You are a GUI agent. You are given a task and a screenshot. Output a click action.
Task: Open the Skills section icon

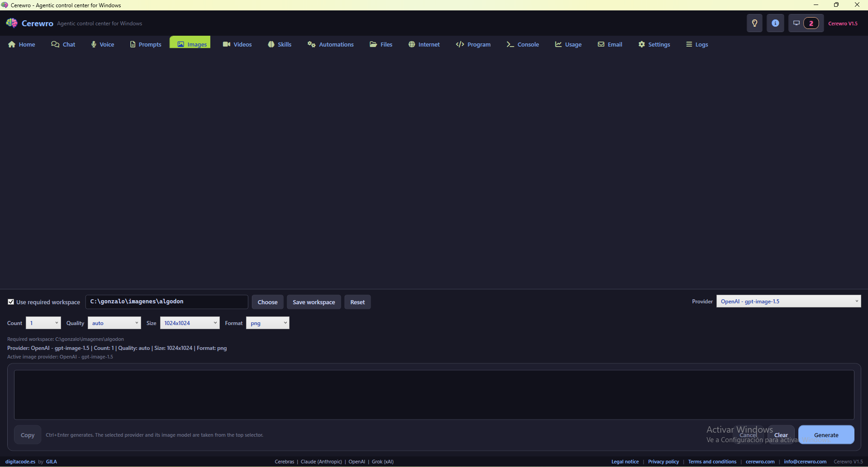[x=270, y=44]
